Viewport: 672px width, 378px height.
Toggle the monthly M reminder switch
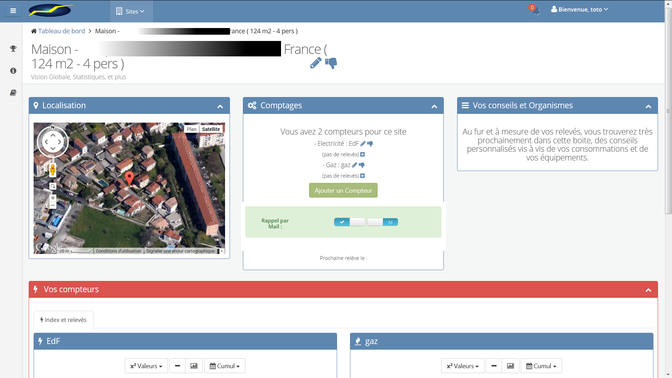coord(383,222)
